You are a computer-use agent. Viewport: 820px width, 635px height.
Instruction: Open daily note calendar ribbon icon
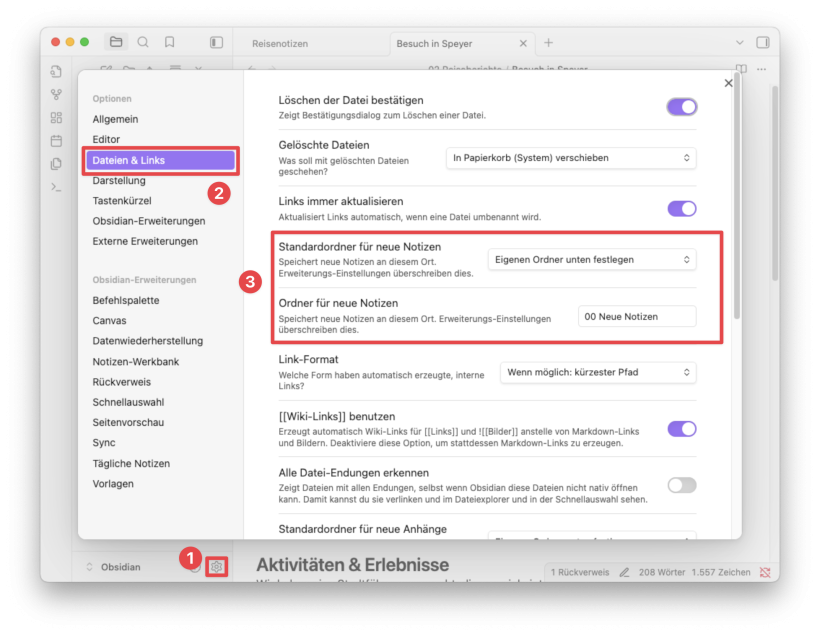pos(56,141)
